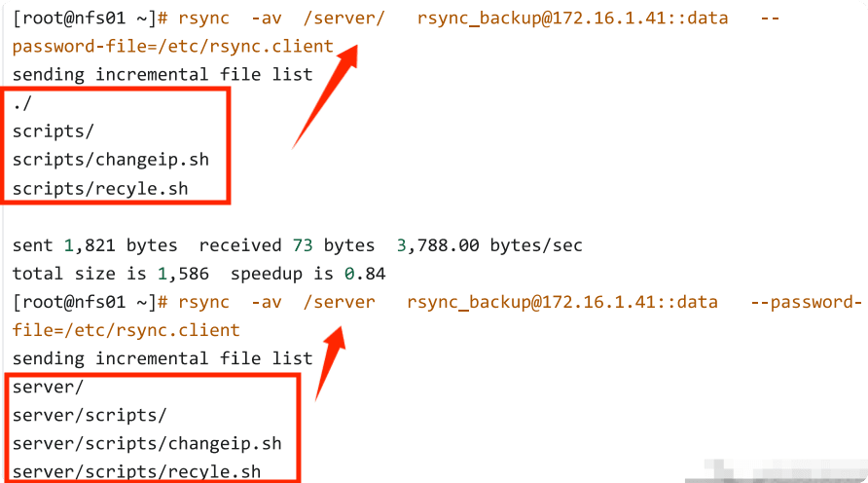Viewport: 868px width, 483px height.
Task: Click password-file=/etc/rsync.client in first command
Action: point(173,47)
